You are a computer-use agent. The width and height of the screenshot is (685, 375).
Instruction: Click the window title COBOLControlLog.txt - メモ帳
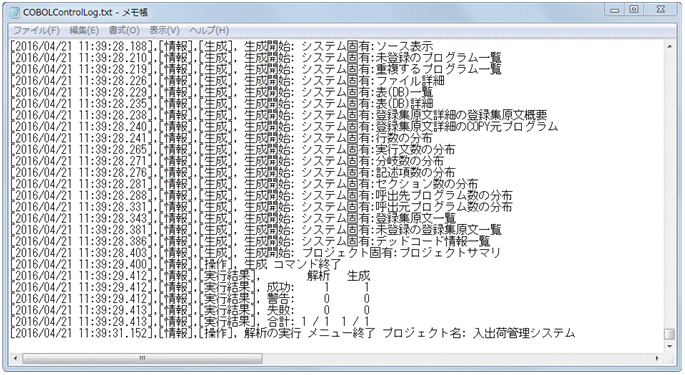[85, 12]
